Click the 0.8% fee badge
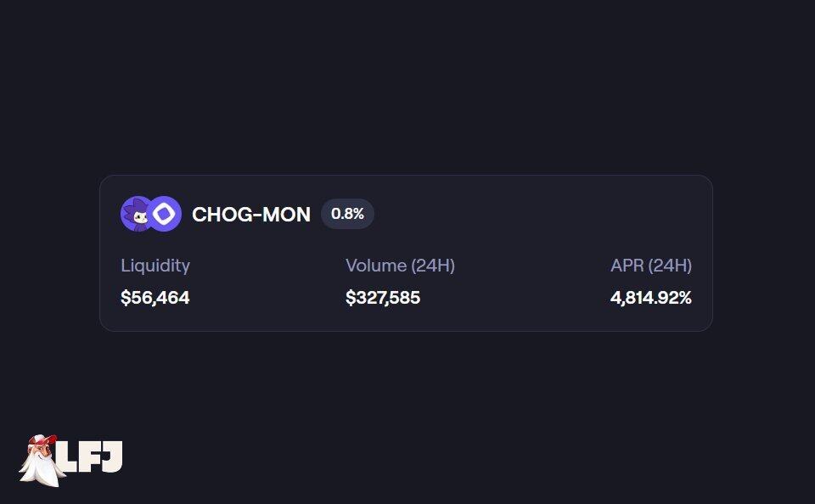 tap(347, 214)
